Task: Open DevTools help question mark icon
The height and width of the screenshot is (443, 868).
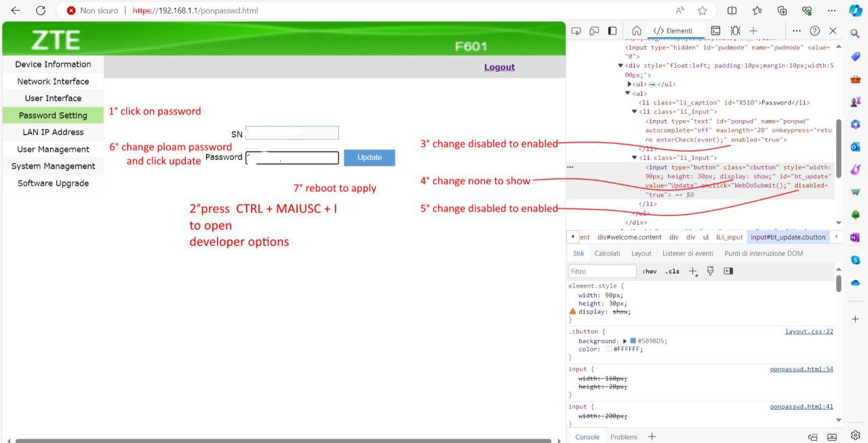Action: 814,31
